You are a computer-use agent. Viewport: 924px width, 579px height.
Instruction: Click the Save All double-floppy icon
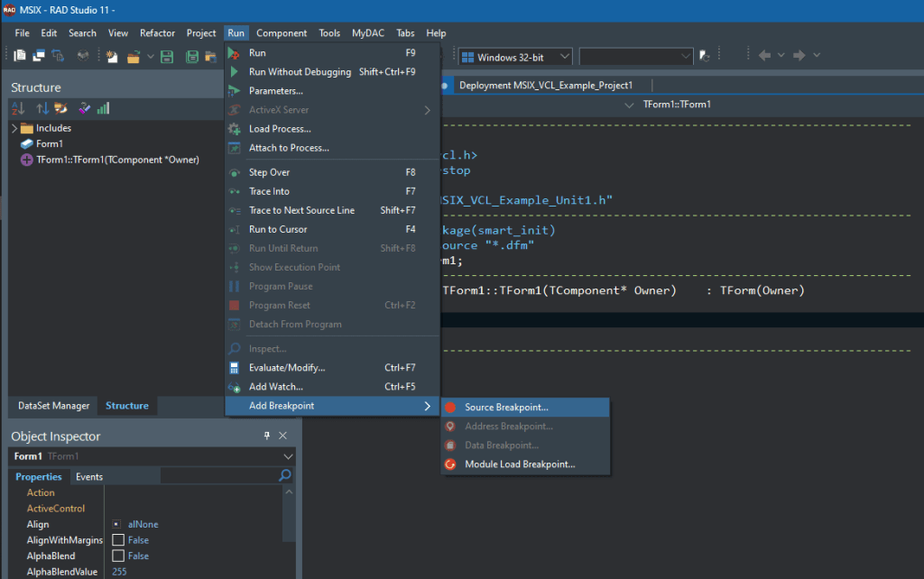192,57
